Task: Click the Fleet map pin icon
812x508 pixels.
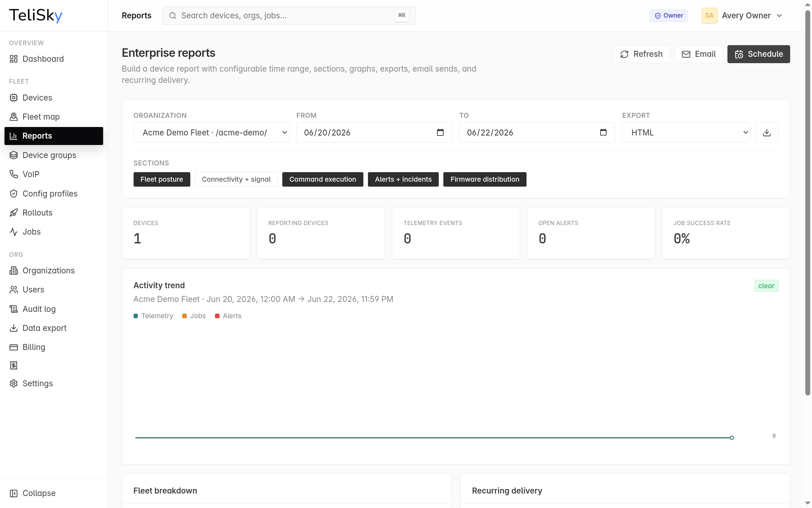Action: [14, 117]
